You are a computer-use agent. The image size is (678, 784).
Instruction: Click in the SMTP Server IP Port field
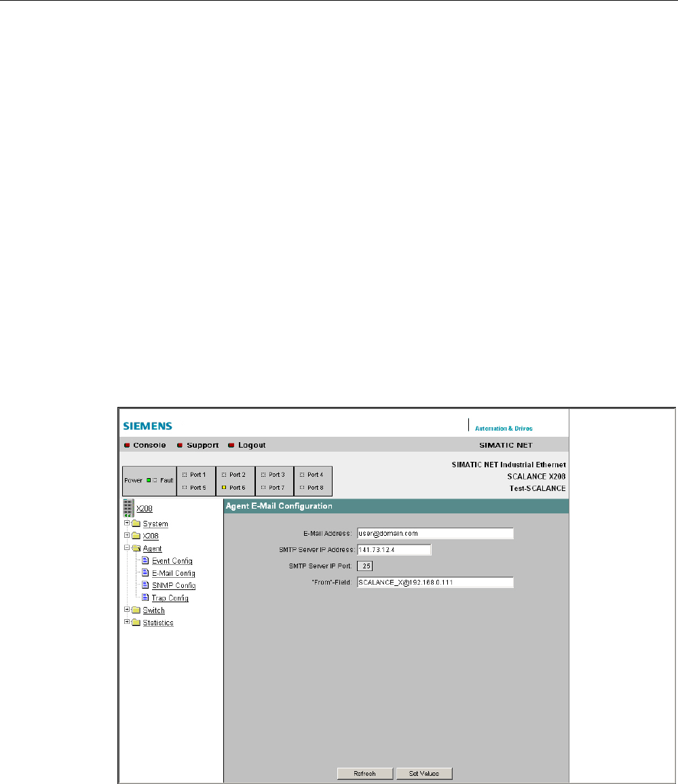click(x=364, y=566)
